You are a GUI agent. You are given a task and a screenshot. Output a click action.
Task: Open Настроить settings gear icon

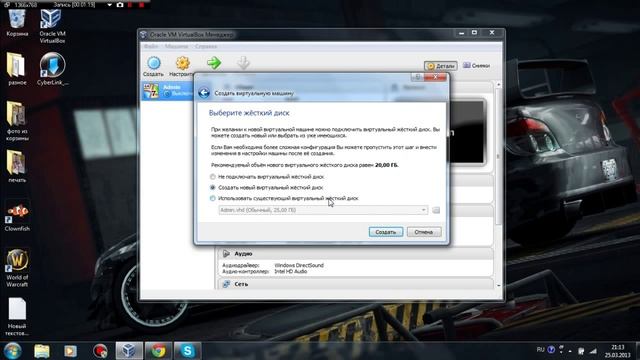coord(182,66)
